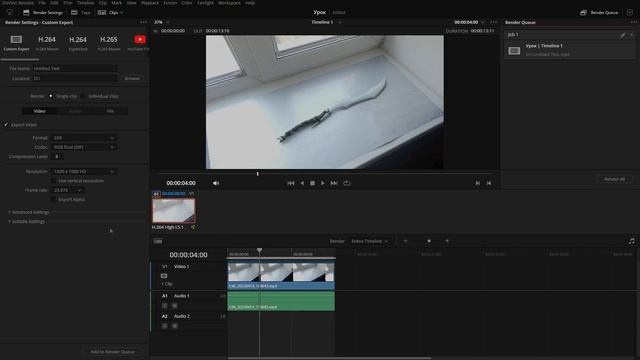Viewport: 640px width, 360px height.
Task: Click the render presets horizontal scrollbar
Action: click(x=20, y=60)
